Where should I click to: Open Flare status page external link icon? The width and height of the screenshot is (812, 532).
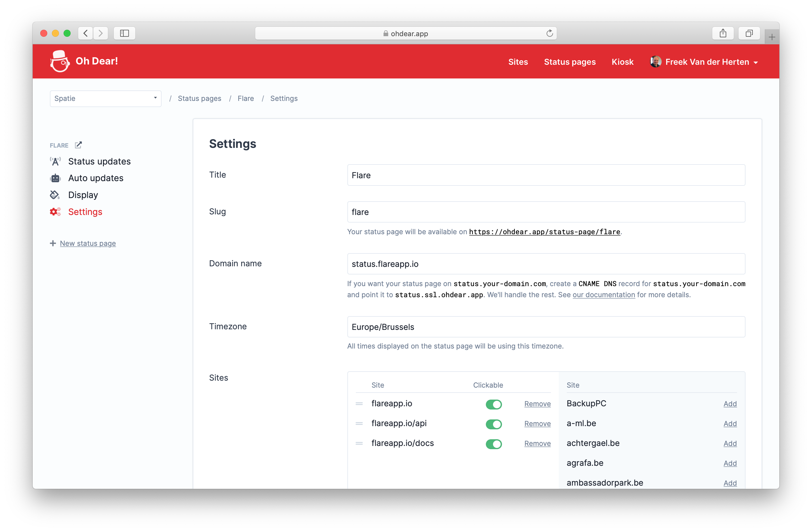coord(78,145)
